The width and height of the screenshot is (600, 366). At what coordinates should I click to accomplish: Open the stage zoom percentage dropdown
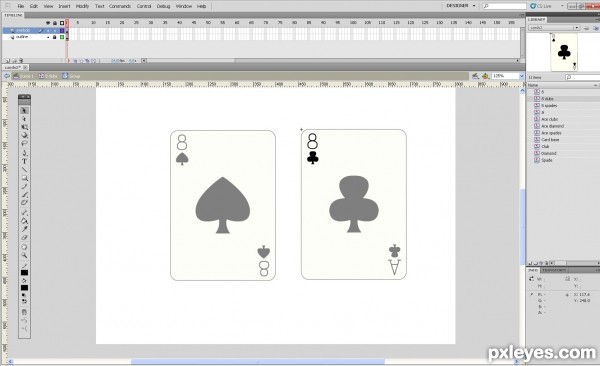click(521, 76)
